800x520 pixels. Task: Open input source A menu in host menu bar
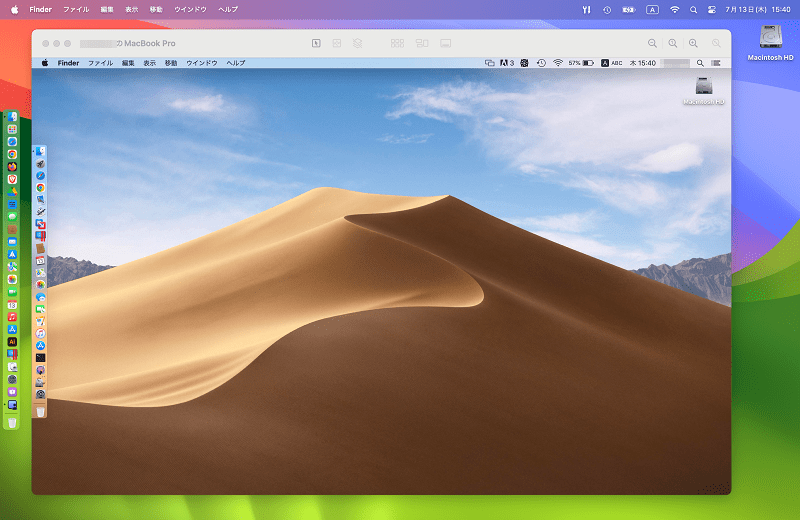652,10
